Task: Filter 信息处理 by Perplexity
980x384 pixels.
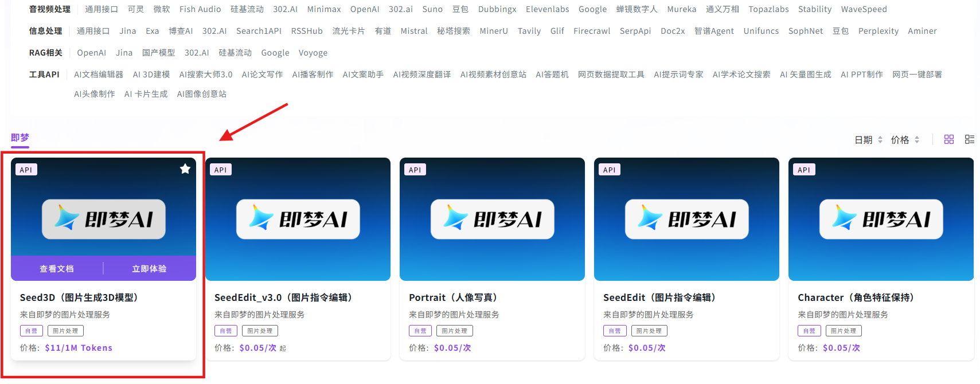Action: pyautogui.click(x=879, y=31)
